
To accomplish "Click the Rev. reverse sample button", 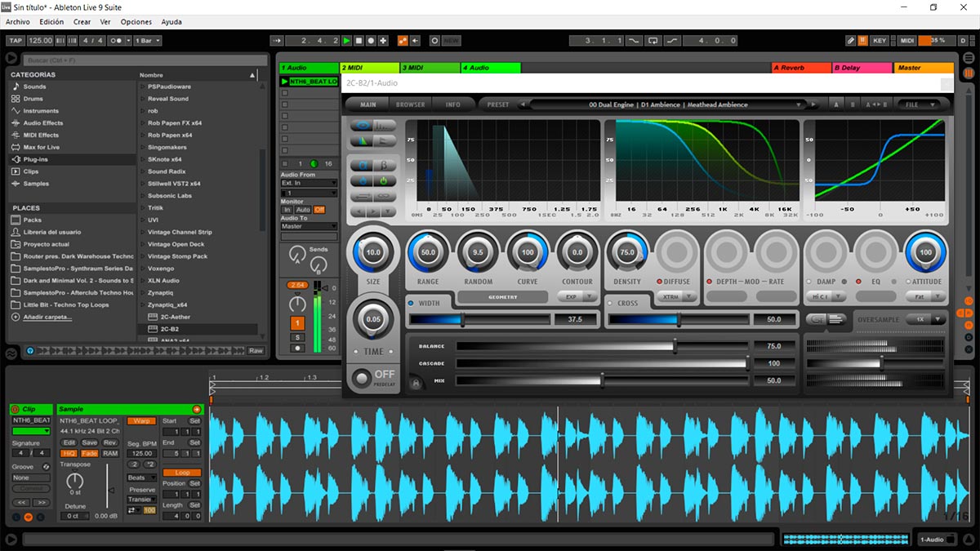I will [110, 442].
